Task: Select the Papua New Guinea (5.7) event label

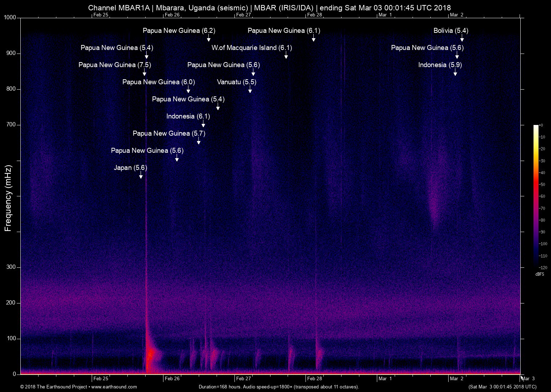Action: click(x=169, y=134)
